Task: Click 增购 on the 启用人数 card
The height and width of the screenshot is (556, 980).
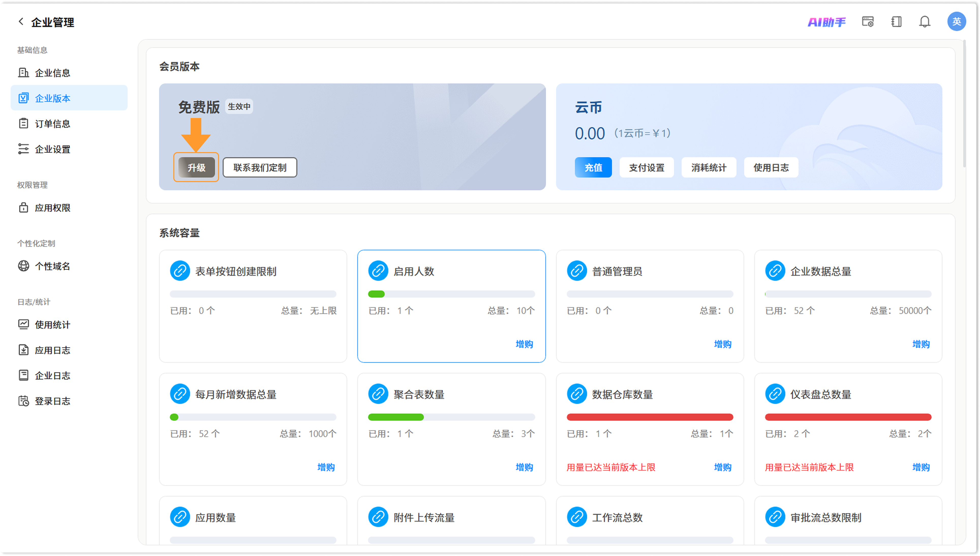Action: coord(524,344)
